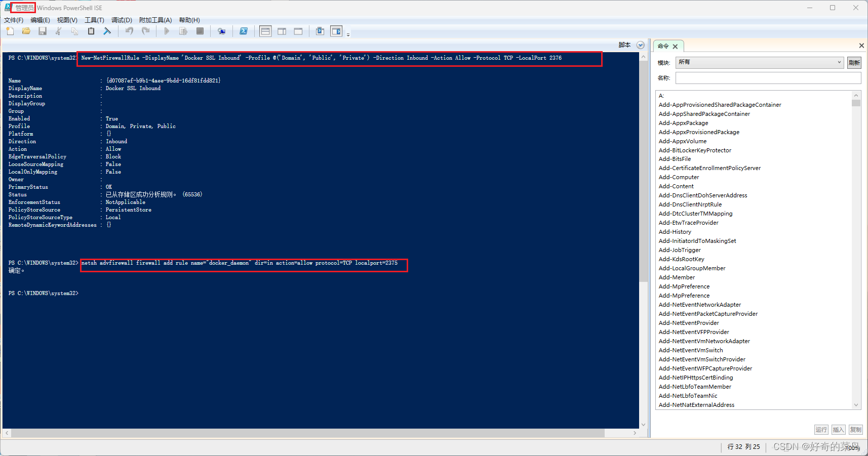The height and width of the screenshot is (456, 868).
Task: Open a script using the Open folder icon
Action: tap(26, 31)
